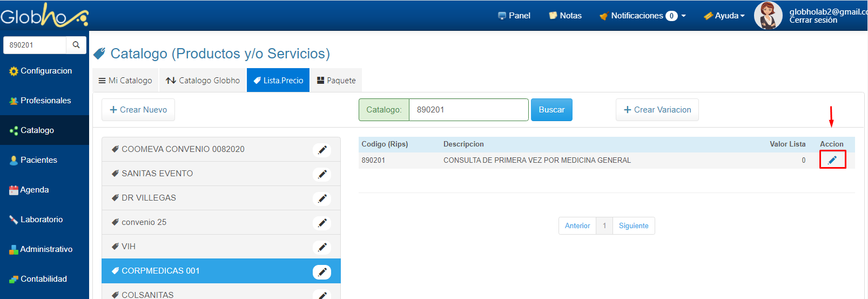This screenshot has height=299, width=868.
Task: Click the Catalogo search input field
Action: 468,110
